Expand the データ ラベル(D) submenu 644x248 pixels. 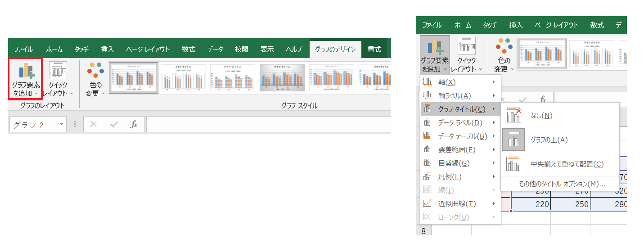coord(460,122)
